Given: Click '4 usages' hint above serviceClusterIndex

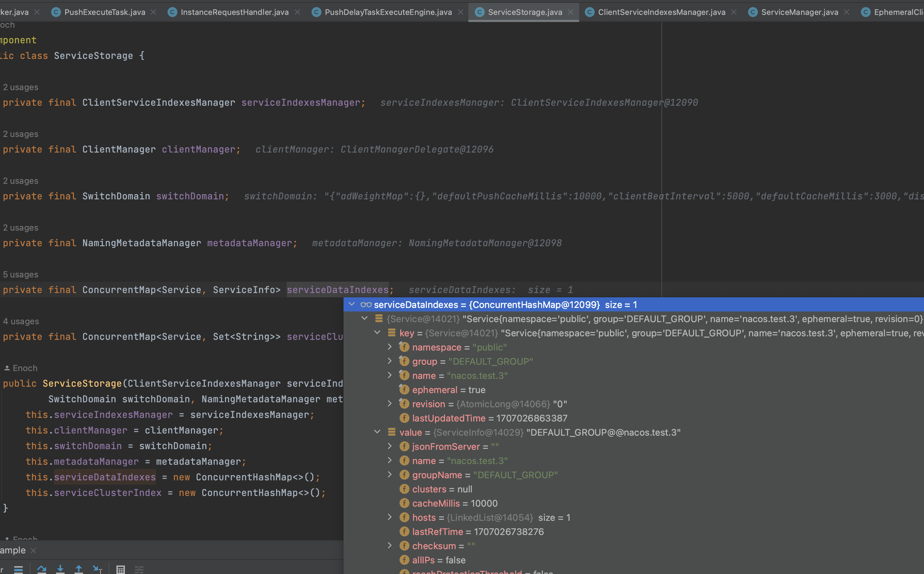Looking at the screenshot, I should [21, 321].
